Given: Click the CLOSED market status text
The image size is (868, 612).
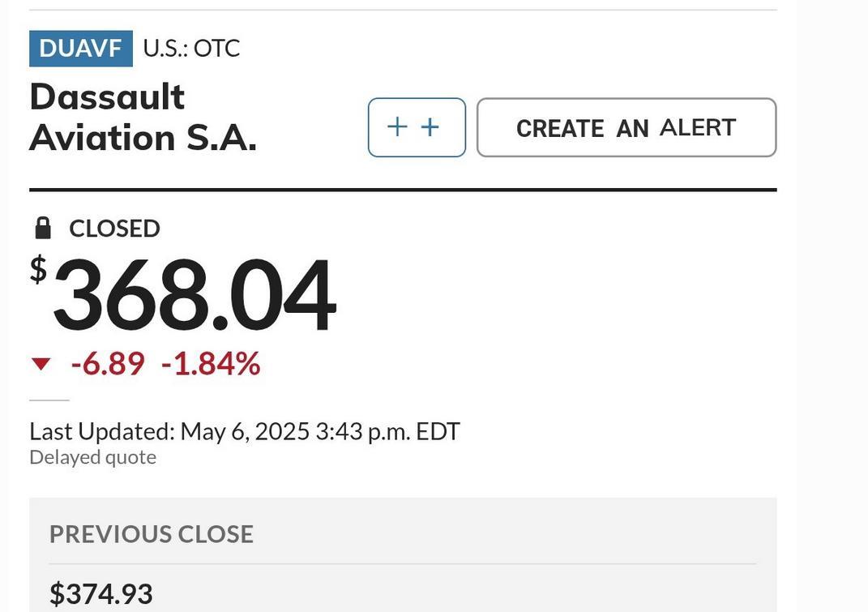Looking at the screenshot, I should coord(114,229).
